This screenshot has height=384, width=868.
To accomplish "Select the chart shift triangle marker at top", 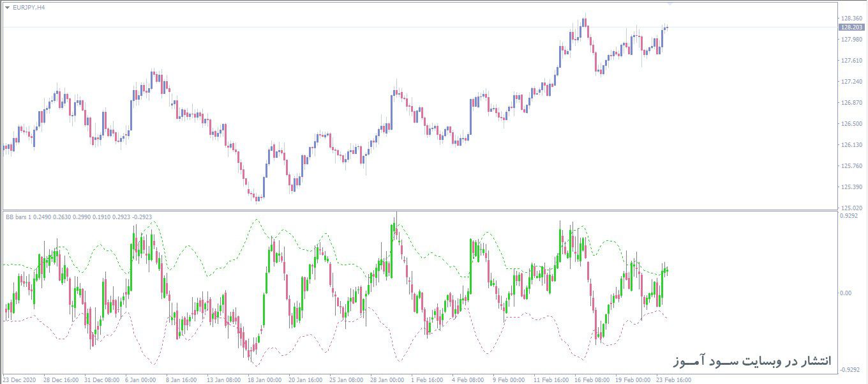I will click(670, 3).
